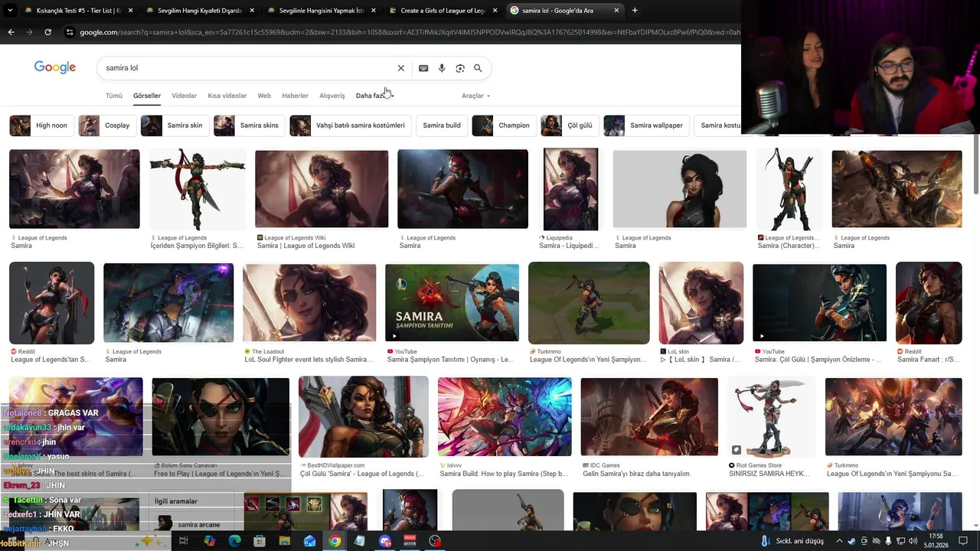Viewport: 980px width, 551px height.
Task: Open 'Samira Build: How to play Samira' link
Action: (x=503, y=474)
